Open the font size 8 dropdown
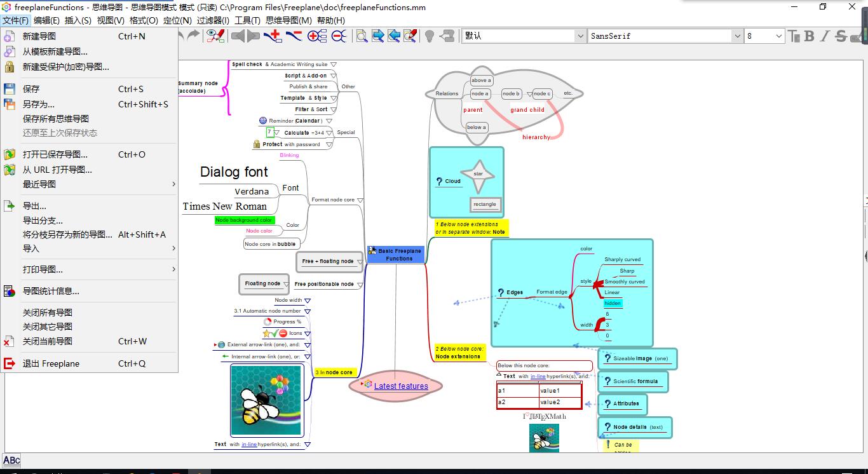Screen dimensions: 868x474 click(780, 36)
